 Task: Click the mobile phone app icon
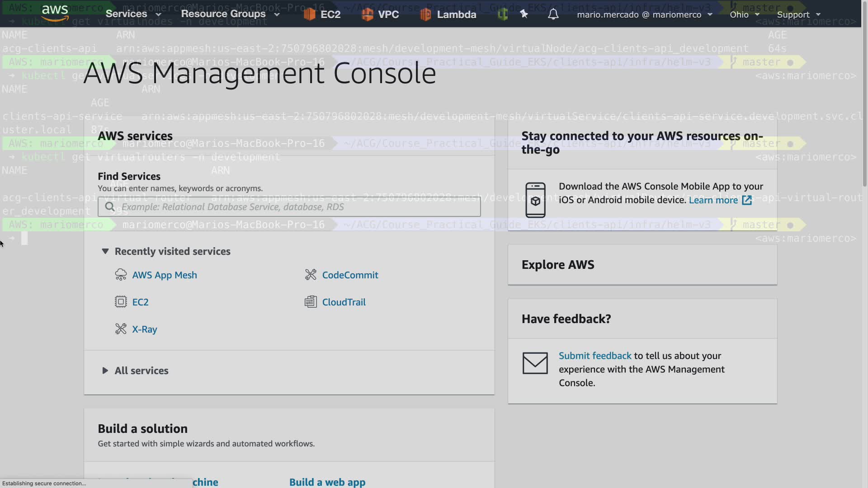pyautogui.click(x=535, y=200)
